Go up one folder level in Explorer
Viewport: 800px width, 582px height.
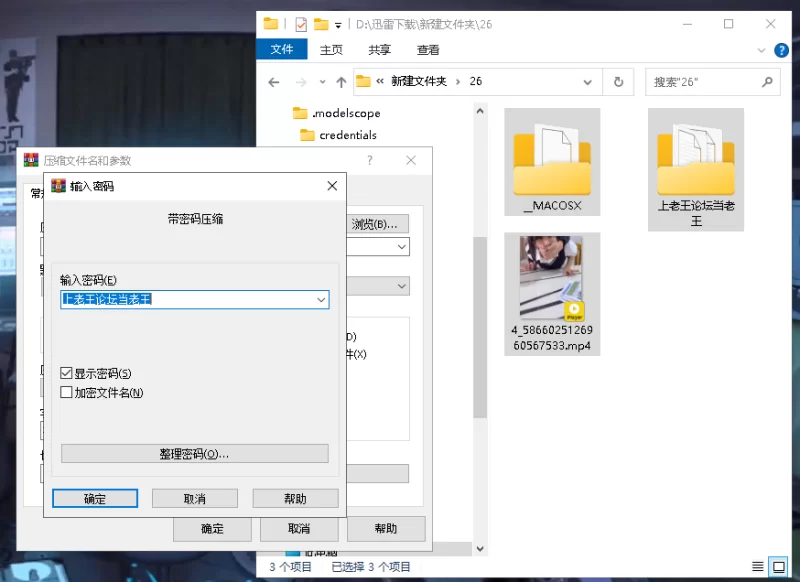point(341,82)
